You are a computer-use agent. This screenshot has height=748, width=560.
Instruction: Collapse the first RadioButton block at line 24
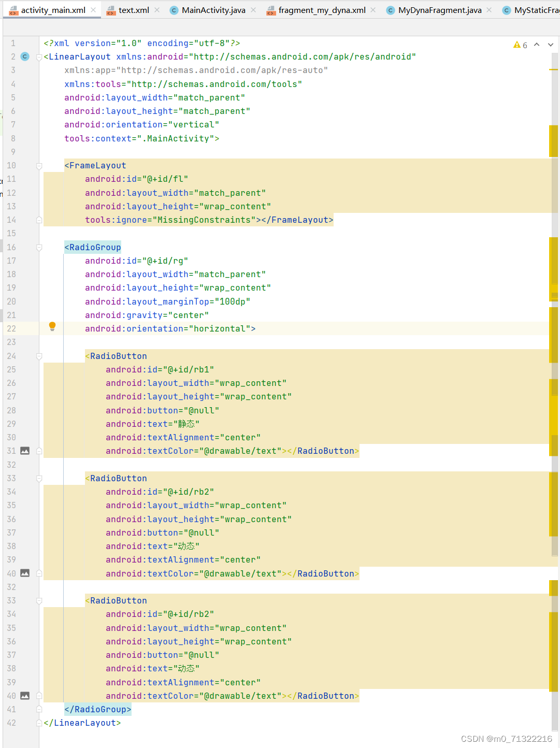pyautogui.click(x=39, y=356)
